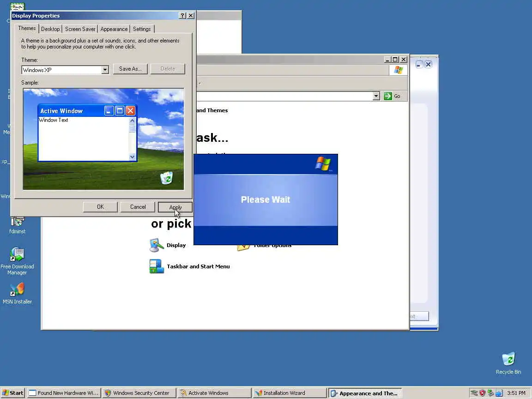Click the Display Properties help question-mark button
This screenshot has width=532, height=399.
point(182,16)
